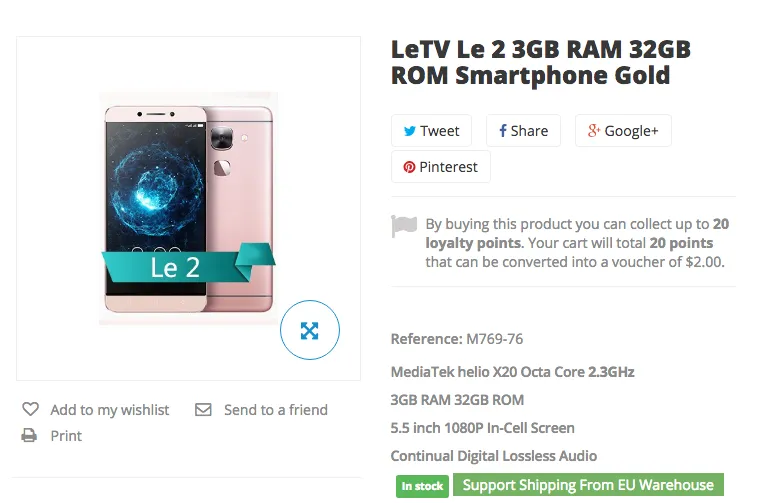
Task: Share on Google+ button
Action: [x=622, y=131]
